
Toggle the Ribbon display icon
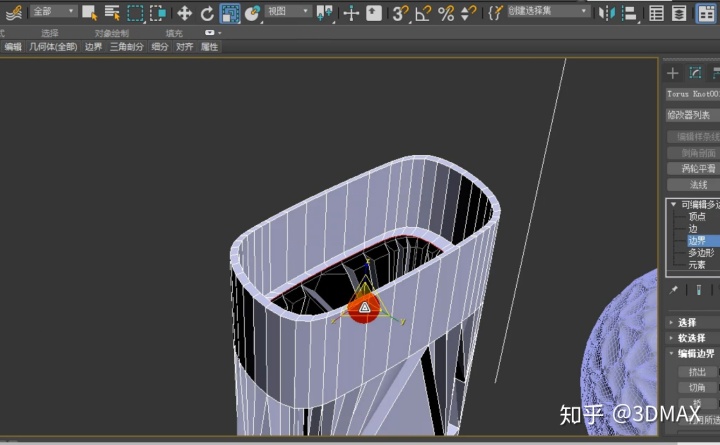[x=706, y=13]
